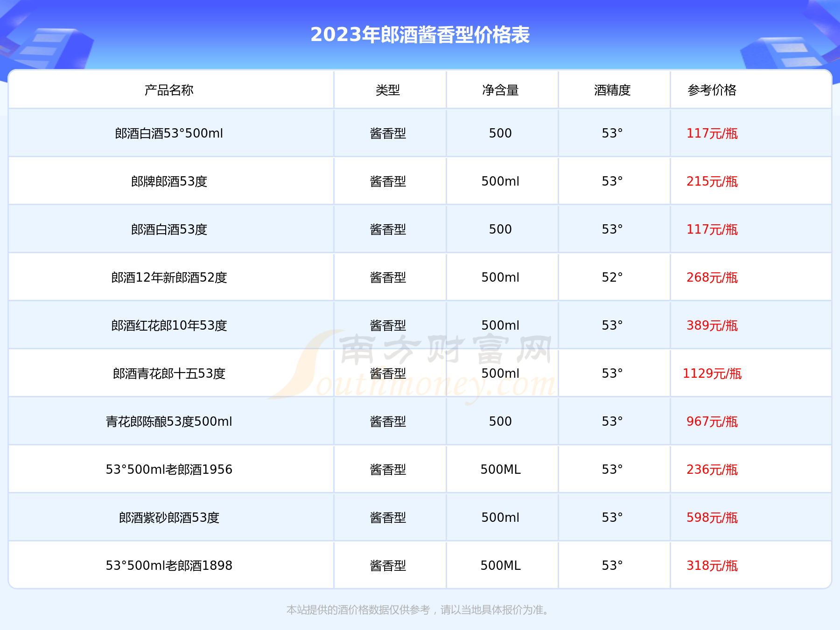The width and height of the screenshot is (840, 630).
Task: Click the 酒精度 column header
Action: (x=613, y=90)
